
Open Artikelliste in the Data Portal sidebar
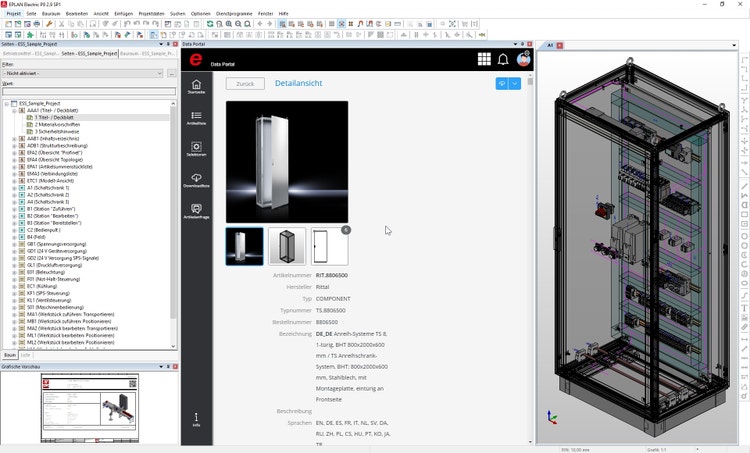pos(196,118)
